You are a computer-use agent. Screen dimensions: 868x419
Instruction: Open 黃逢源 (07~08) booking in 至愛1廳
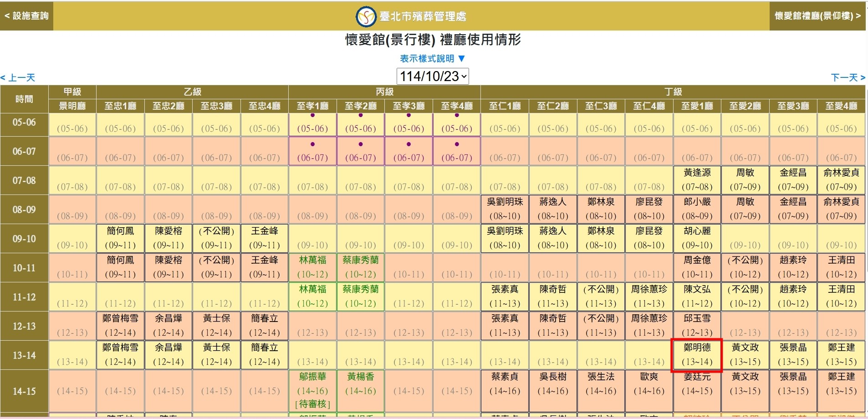(x=697, y=180)
